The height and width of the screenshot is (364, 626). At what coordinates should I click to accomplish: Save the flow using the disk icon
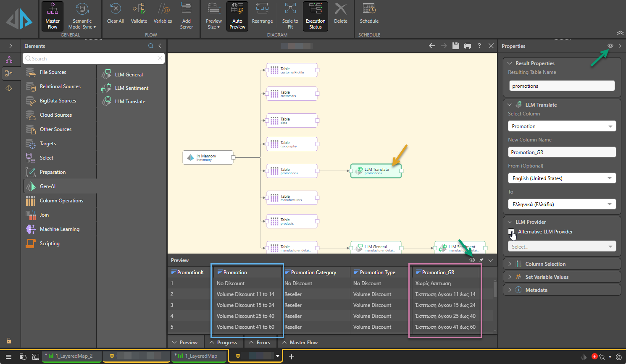[x=456, y=46]
